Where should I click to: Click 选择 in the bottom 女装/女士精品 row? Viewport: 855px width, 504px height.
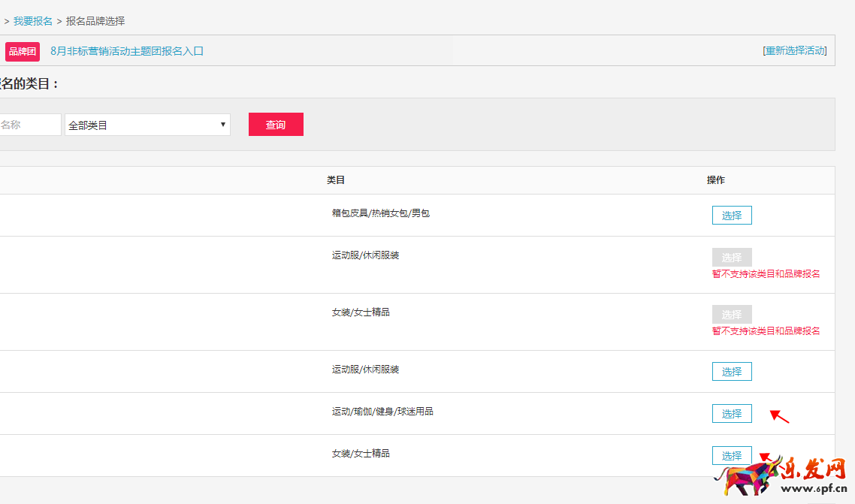coord(732,456)
